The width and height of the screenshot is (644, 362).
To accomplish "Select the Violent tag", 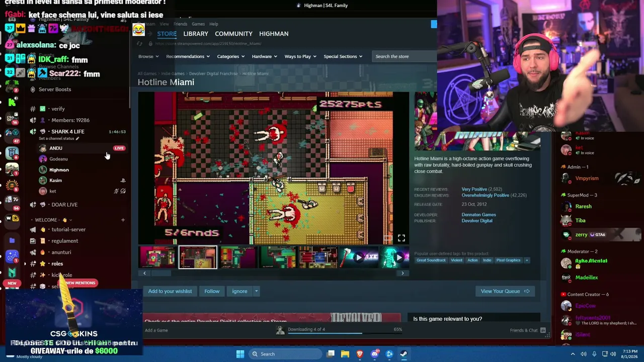I will [x=456, y=260].
